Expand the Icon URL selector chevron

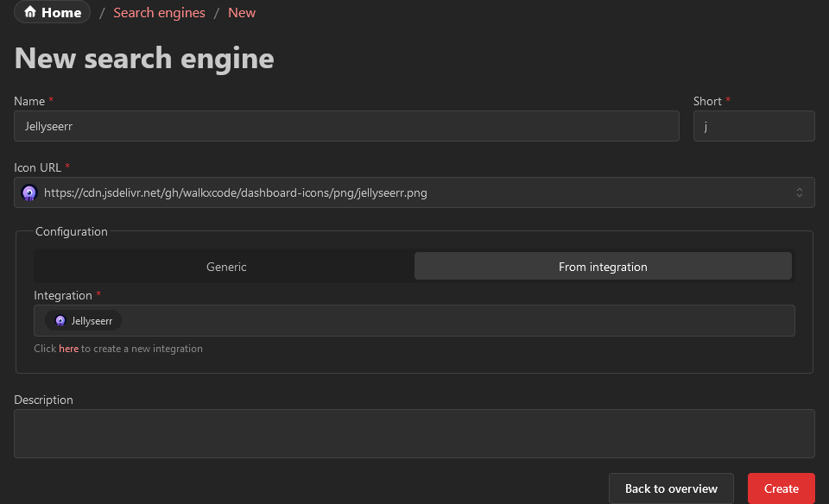pos(800,192)
